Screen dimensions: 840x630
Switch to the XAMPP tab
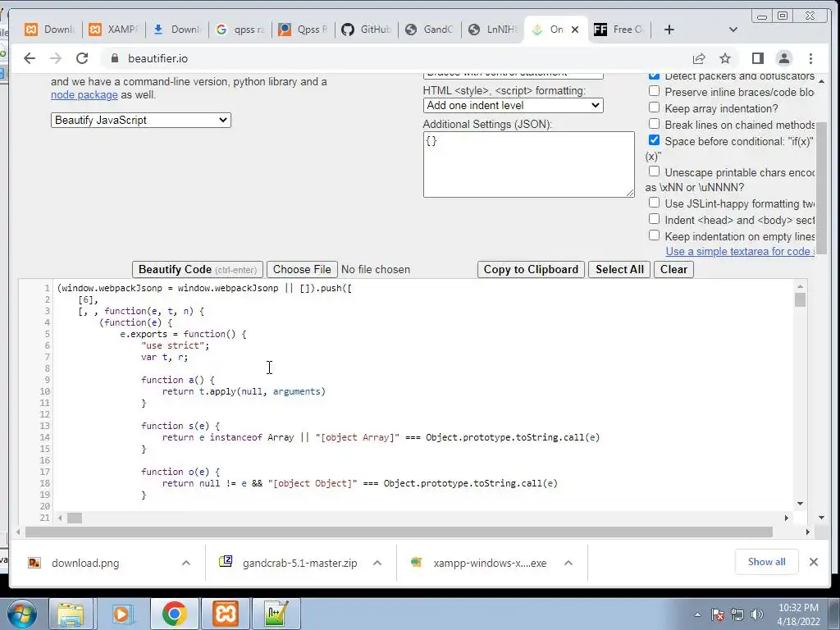point(113,30)
